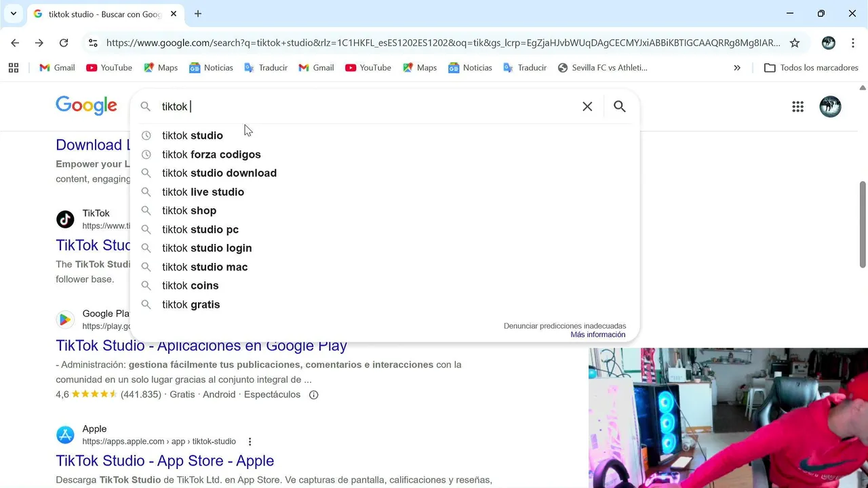Open Todos los marcadores folder
Screen dimensions: 868x488
[811, 68]
